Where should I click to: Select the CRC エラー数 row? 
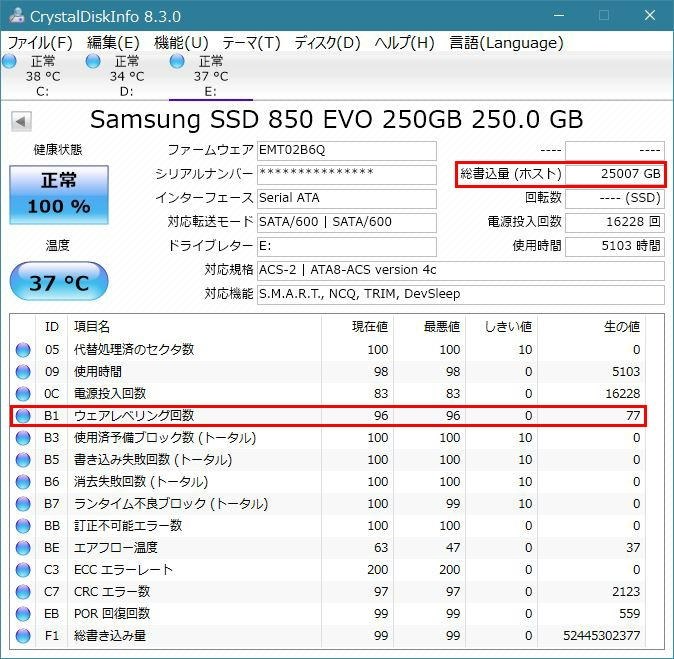pyautogui.click(x=328, y=592)
